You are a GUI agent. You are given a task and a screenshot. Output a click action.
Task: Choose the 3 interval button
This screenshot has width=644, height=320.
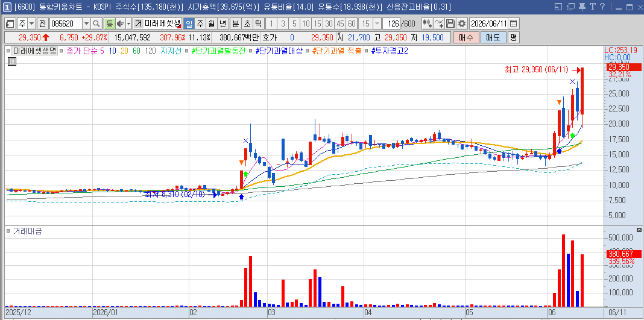tap(283, 24)
